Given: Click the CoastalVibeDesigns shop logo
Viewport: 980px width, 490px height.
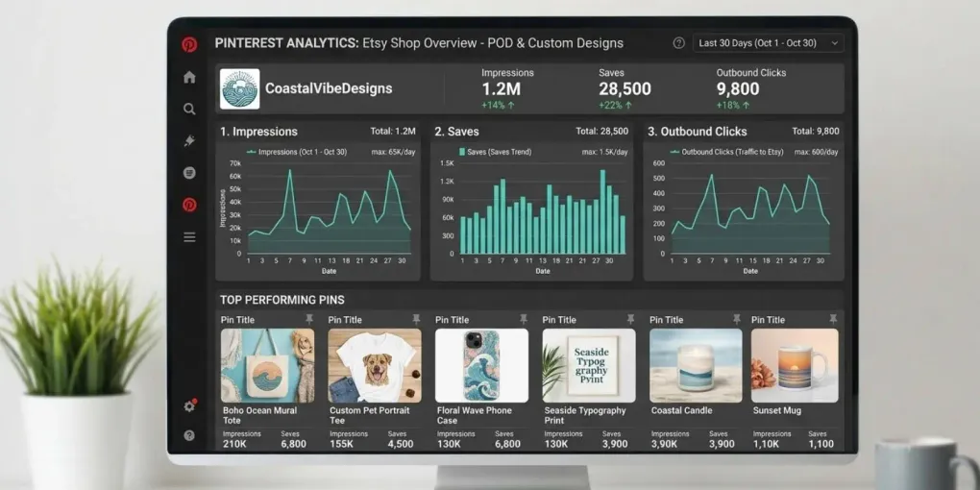Looking at the screenshot, I should pos(240,88).
